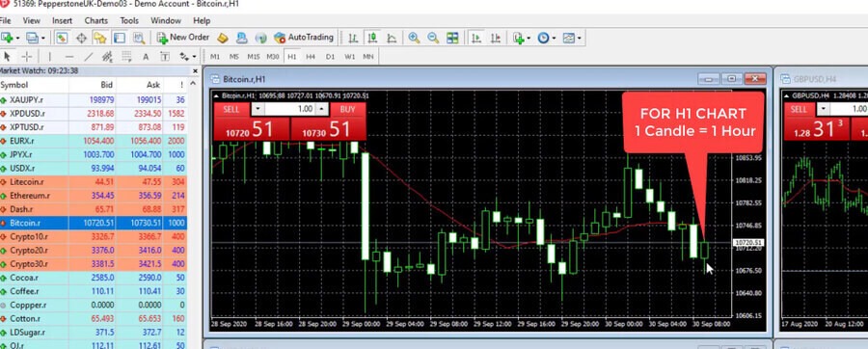Image resolution: width=868 pixels, height=349 pixels.
Task: Expand the New Chart dropdown arrow
Action: pos(17,39)
